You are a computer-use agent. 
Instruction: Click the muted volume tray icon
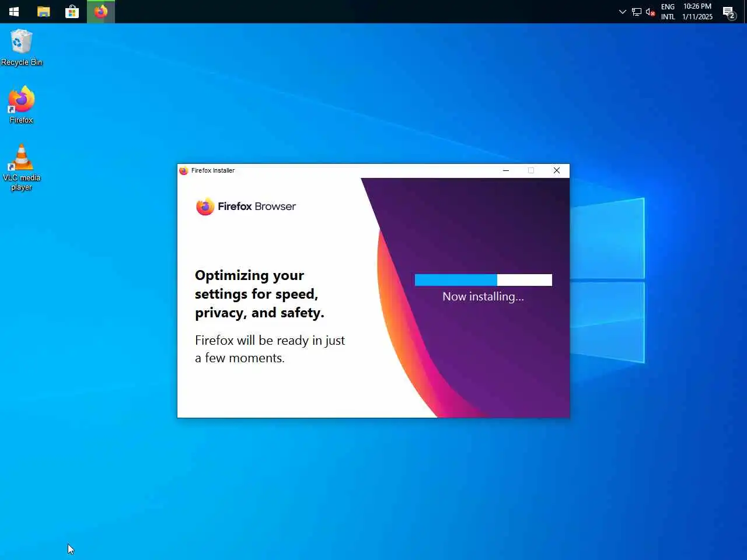click(x=650, y=12)
